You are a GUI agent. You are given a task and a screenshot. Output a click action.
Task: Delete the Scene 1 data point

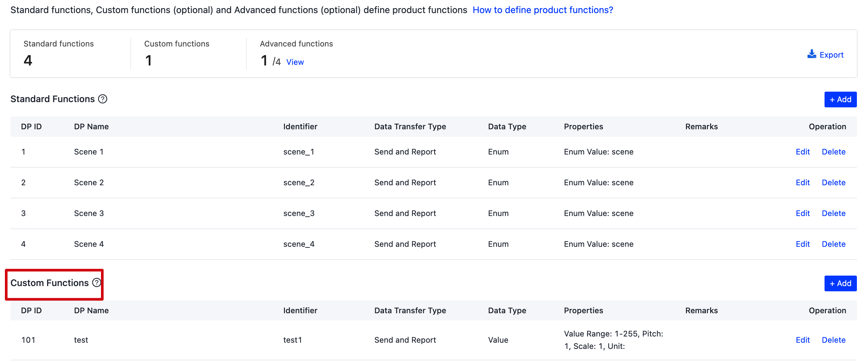[x=833, y=152]
